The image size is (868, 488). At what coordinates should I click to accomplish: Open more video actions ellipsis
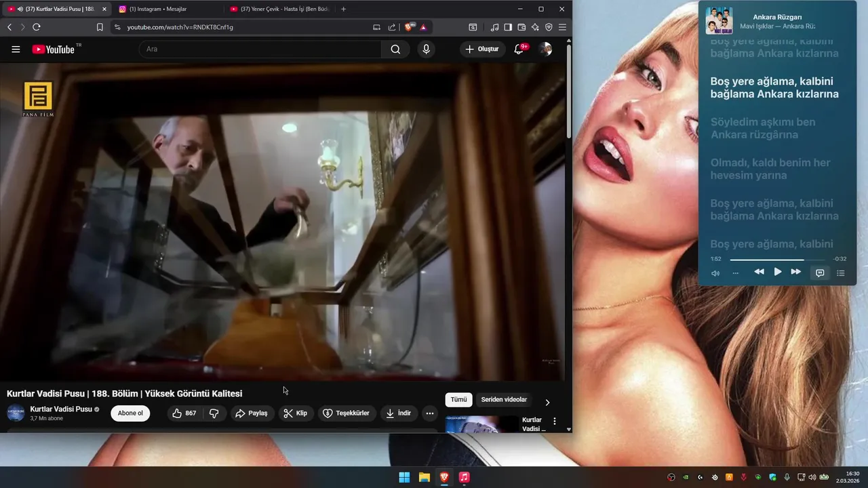pos(430,413)
